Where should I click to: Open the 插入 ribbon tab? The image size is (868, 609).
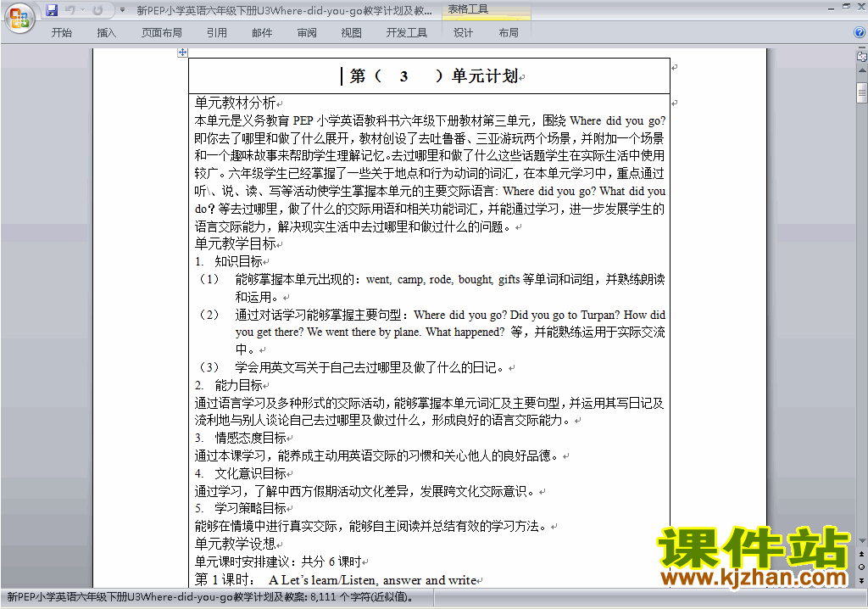106,33
